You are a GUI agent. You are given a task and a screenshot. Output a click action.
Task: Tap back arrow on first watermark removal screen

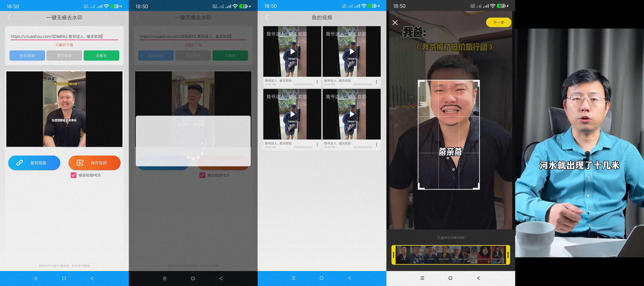pyautogui.click(x=9, y=18)
